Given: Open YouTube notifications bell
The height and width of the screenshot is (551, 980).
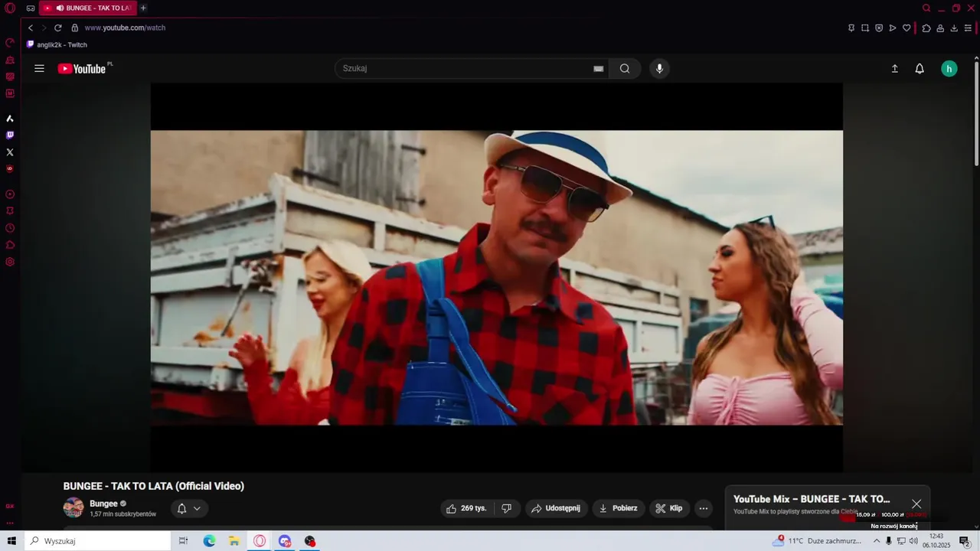Looking at the screenshot, I should tap(920, 69).
